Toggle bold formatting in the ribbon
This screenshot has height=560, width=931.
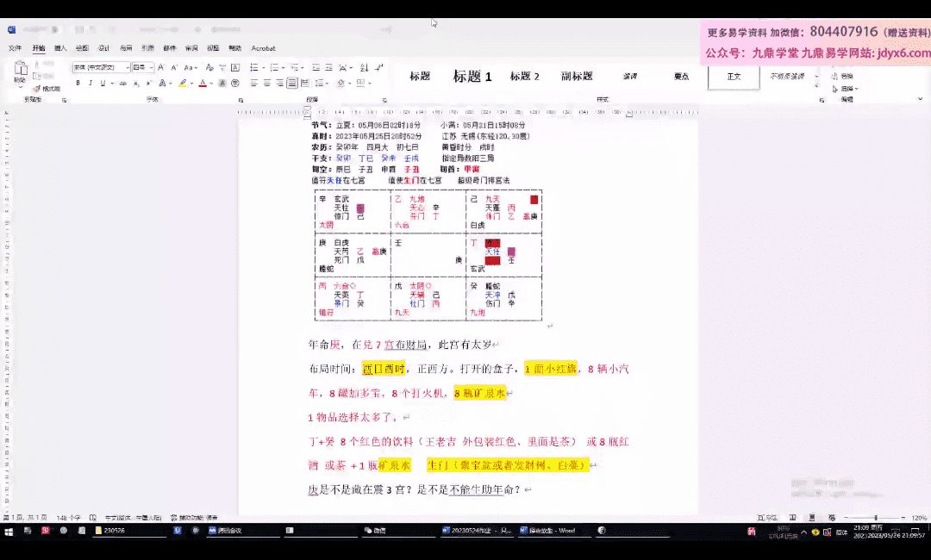tap(78, 84)
